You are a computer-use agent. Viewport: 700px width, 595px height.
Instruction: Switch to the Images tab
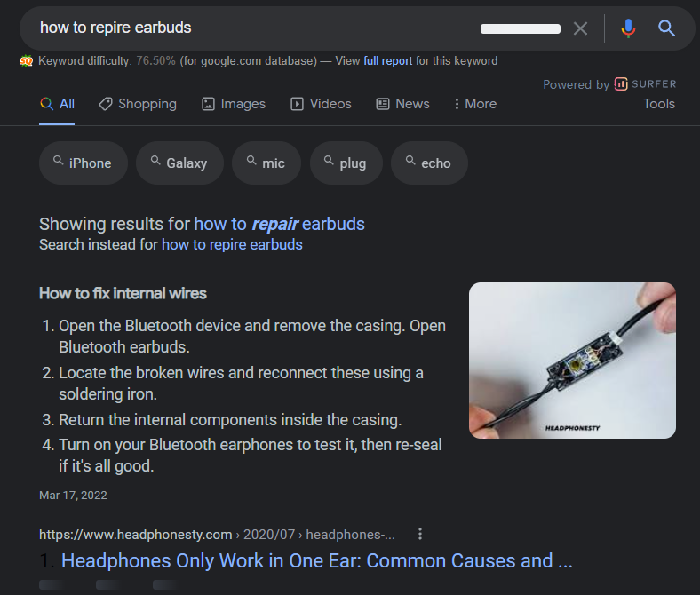tap(234, 104)
